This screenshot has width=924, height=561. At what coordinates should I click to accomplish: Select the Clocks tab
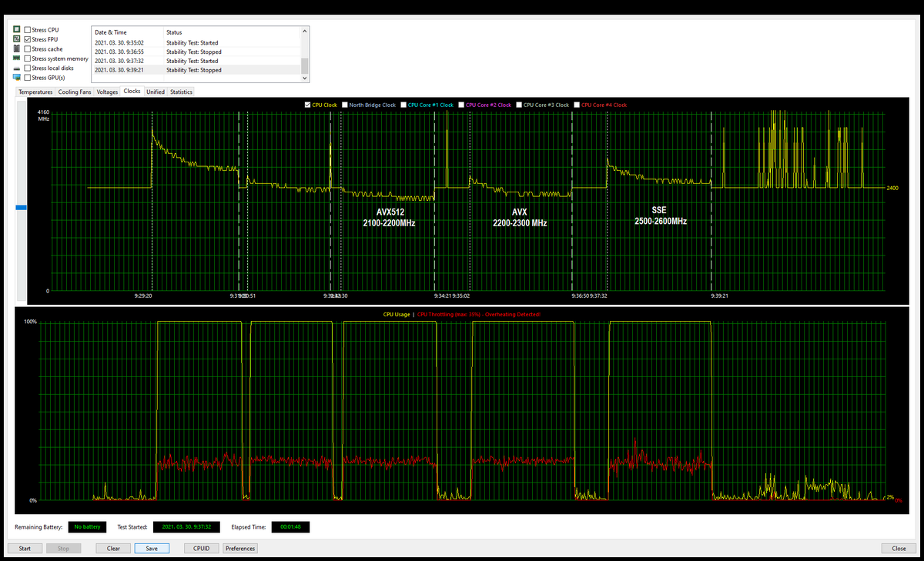click(x=132, y=91)
